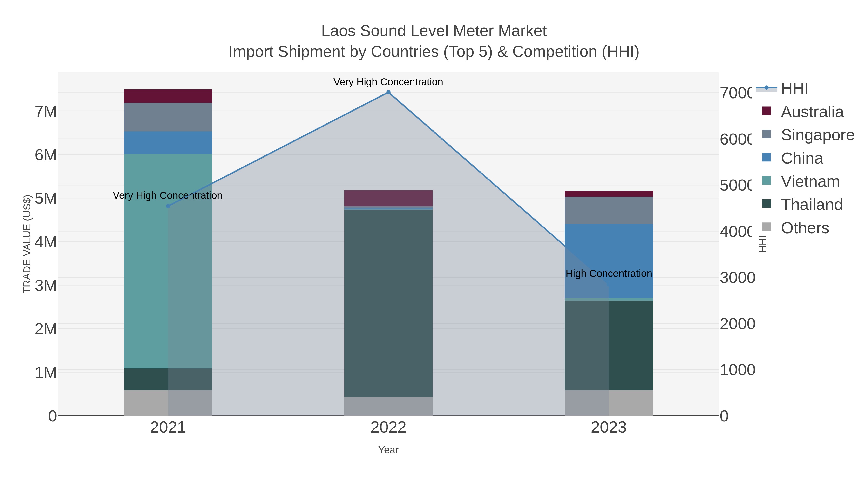This screenshot has width=868, height=488.
Task: Click the Thailand dark green legend swatch
Action: pyautogui.click(x=766, y=204)
